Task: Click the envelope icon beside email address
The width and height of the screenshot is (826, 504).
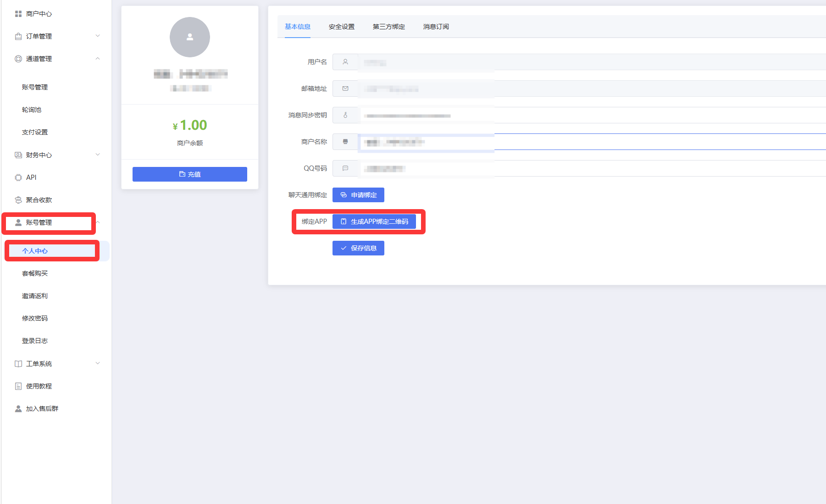Action: point(345,89)
